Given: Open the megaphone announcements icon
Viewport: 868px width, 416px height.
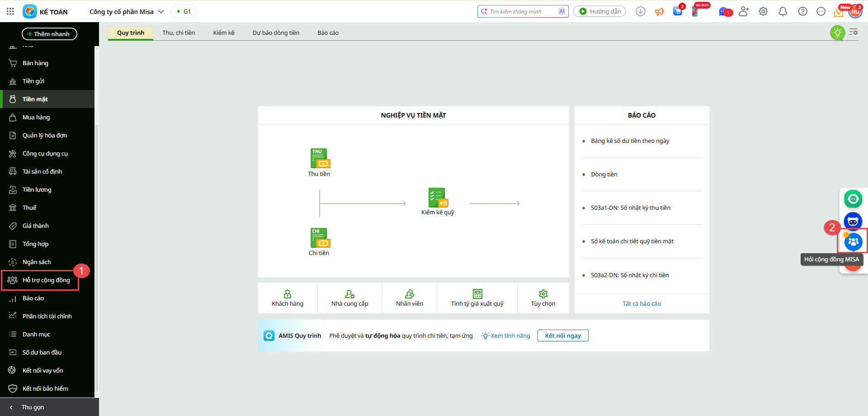Looking at the screenshot, I should point(660,11).
